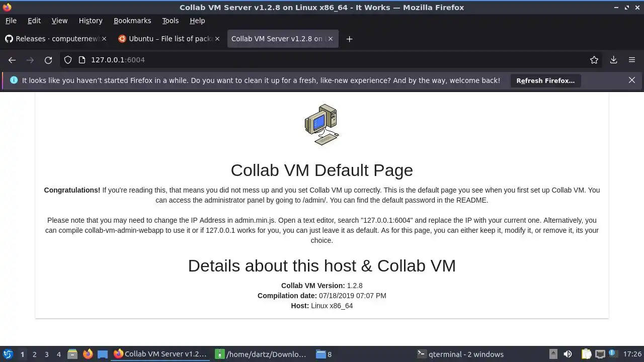This screenshot has height=362, width=644.
Task: Bookmark this page with the star
Action: (x=594, y=60)
